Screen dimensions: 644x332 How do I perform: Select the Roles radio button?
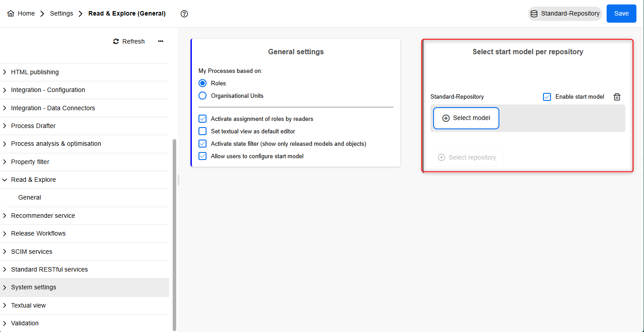click(203, 83)
